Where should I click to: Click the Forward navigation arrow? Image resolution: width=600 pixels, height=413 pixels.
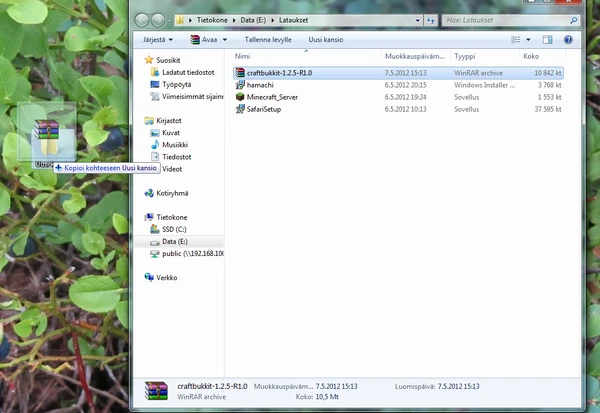coord(158,20)
